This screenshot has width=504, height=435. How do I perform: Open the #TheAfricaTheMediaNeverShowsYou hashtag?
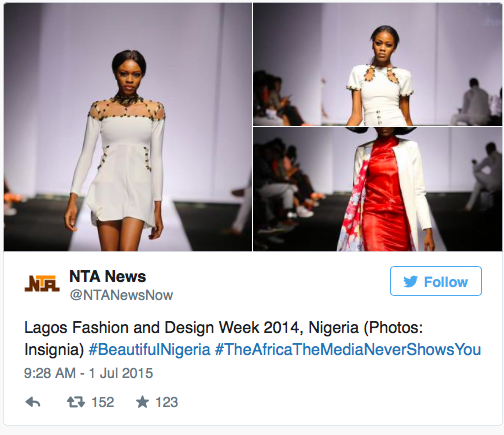point(348,350)
